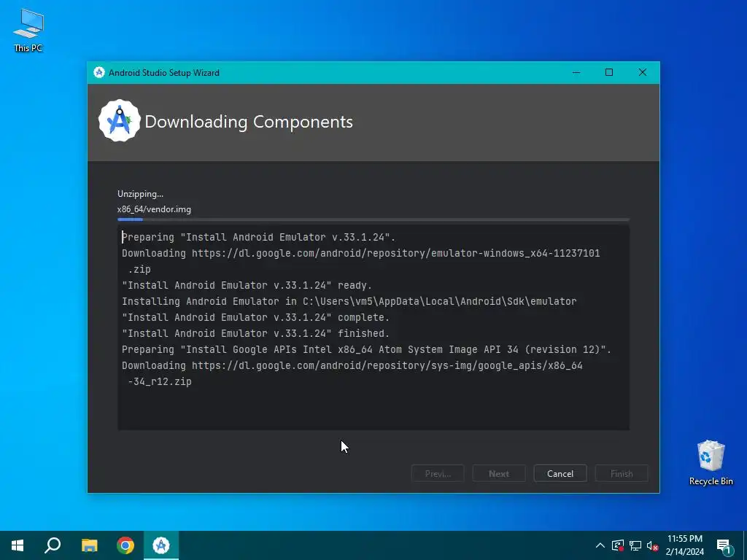
Task: Minimize the Setup Wizard window
Action: tap(576, 72)
